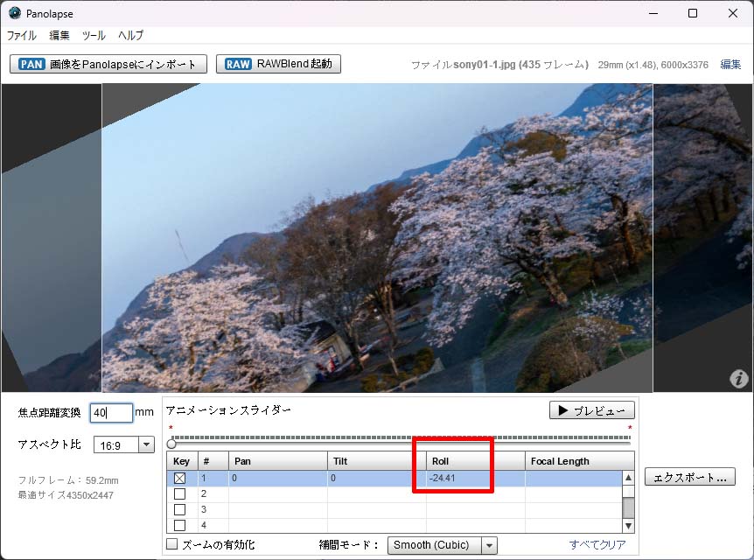754x560 pixels.
Task: Click the 焦点距離変換 input field
Action: tap(110, 413)
